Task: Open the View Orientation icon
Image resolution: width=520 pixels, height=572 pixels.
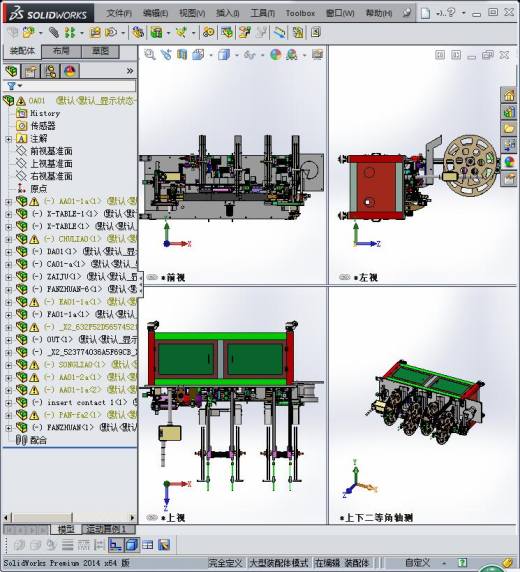Action: 198,55
